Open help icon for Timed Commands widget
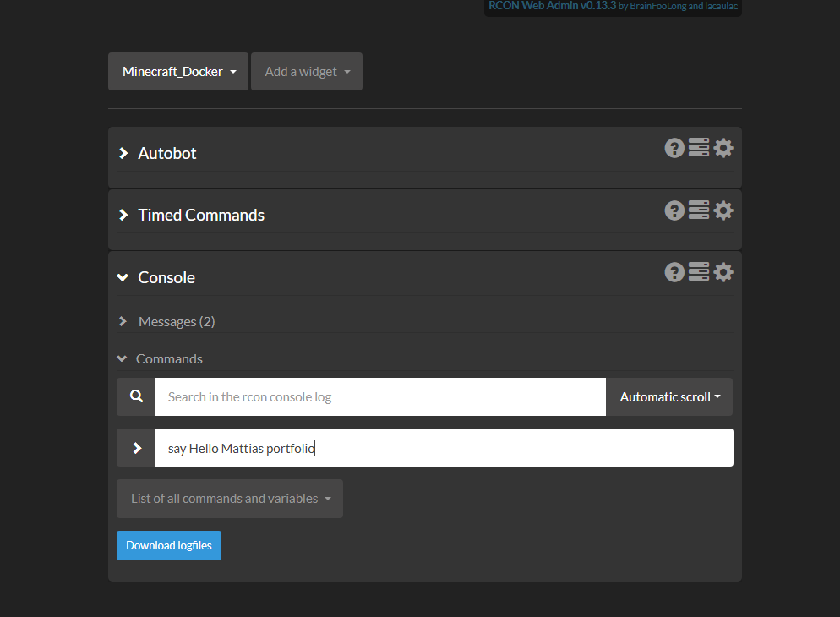This screenshot has width=840, height=617. click(674, 210)
